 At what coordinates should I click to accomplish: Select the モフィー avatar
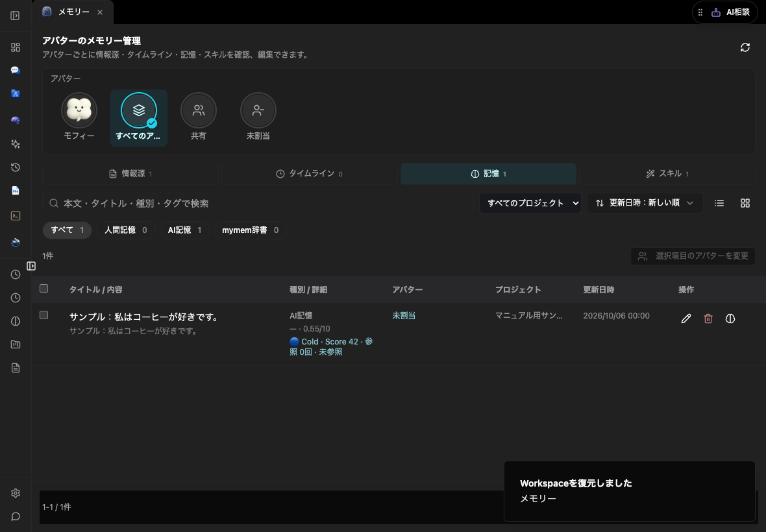(x=79, y=117)
